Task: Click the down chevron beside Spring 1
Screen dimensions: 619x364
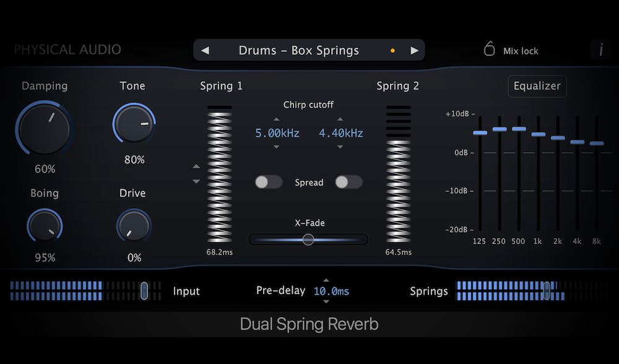Action: [x=196, y=181]
